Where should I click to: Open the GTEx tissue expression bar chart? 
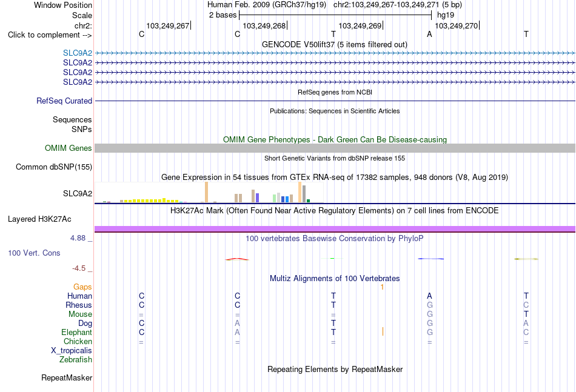(x=209, y=192)
